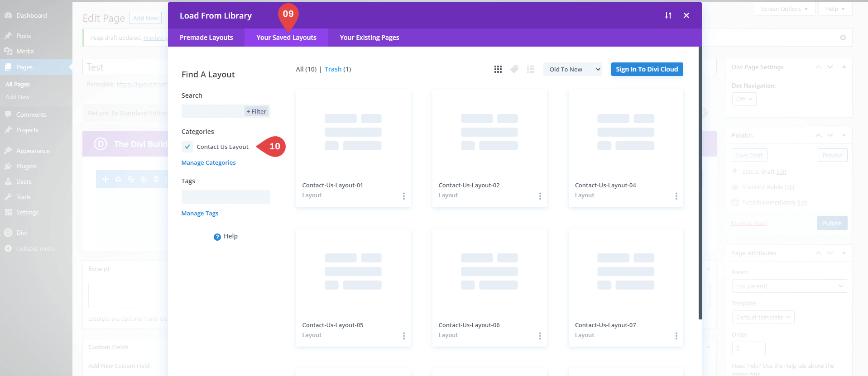Click the modal vertical scrollbar
Viewport: 868px width, 376px height.
(700, 183)
